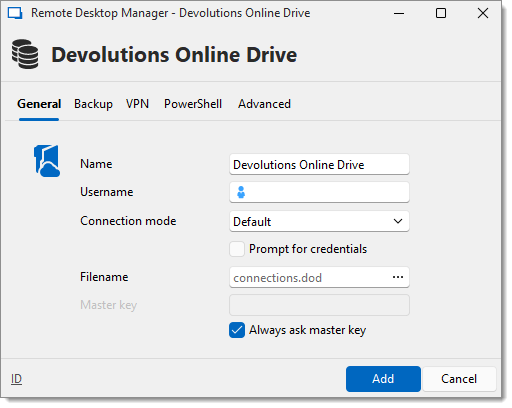Minimize the dialog window
Screen dimensions: 512x408
399,13
